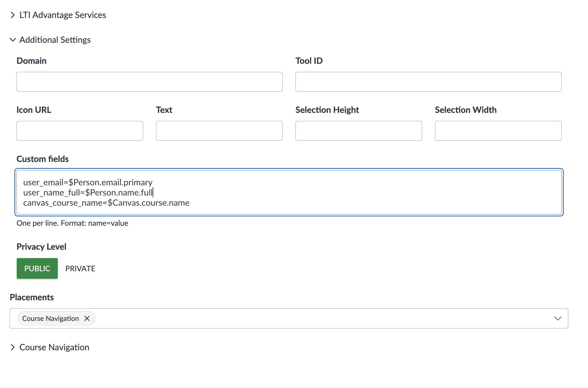
Task: Click the Selection Height field
Action: pos(358,131)
